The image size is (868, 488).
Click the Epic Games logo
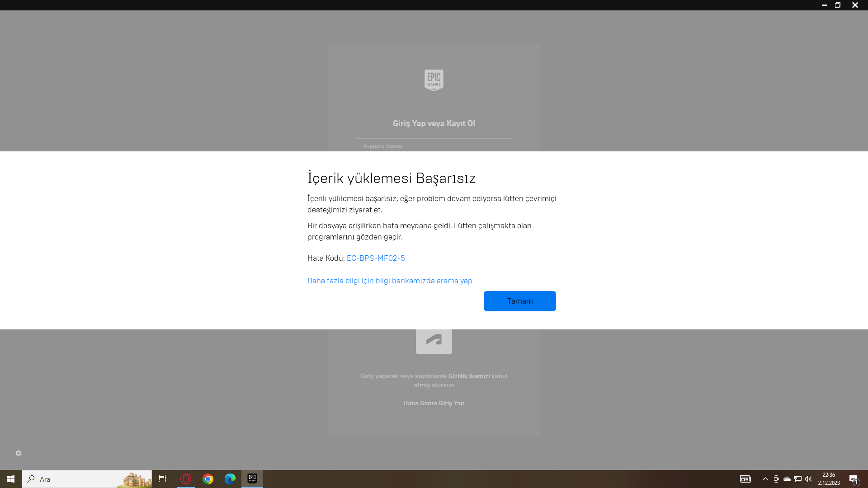point(434,80)
